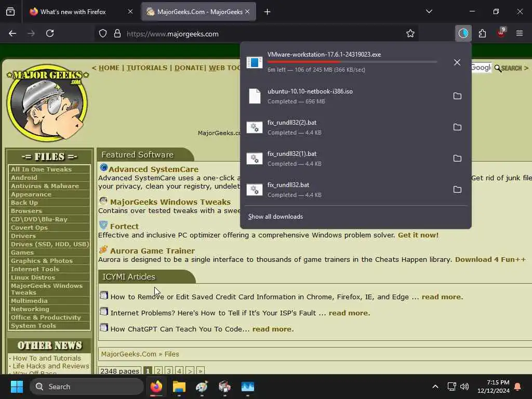Open the Windows Start menu
This screenshot has height=399, width=532.
tap(17, 387)
